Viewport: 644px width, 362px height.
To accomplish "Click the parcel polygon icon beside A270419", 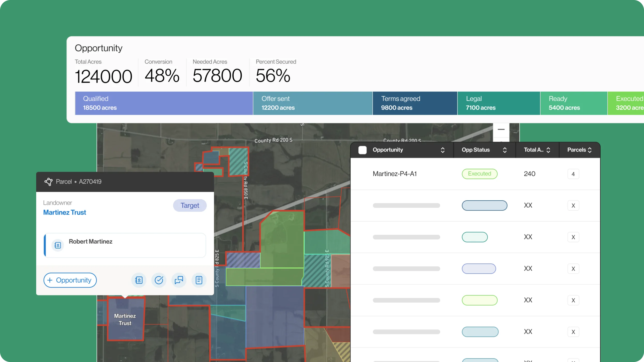I will pyautogui.click(x=48, y=182).
